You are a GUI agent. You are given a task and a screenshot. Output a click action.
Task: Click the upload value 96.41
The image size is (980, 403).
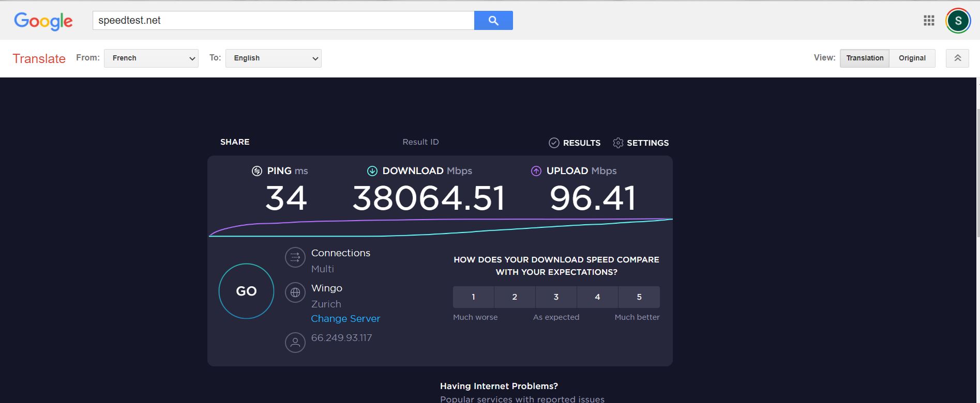593,198
